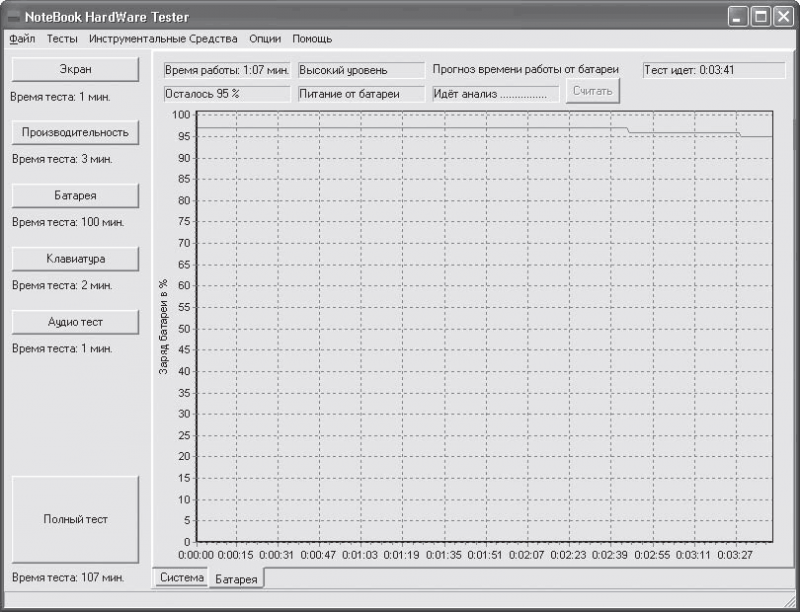This screenshot has height=612, width=800.
Task: Open the Опции menu
Action: pyautogui.click(x=265, y=39)
